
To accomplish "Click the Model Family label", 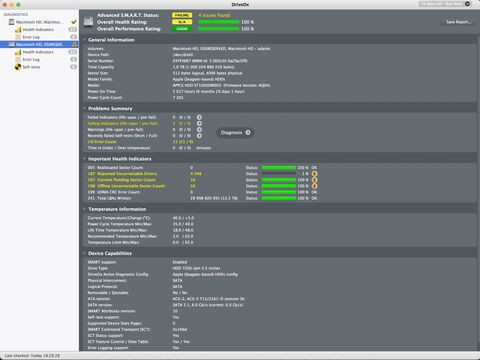I will (100, 79).
